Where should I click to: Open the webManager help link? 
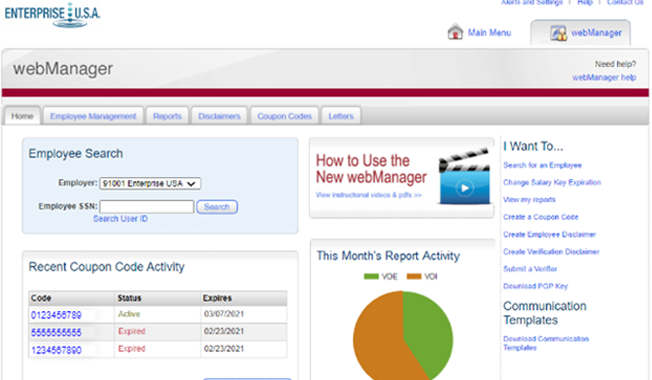point(604,77)
